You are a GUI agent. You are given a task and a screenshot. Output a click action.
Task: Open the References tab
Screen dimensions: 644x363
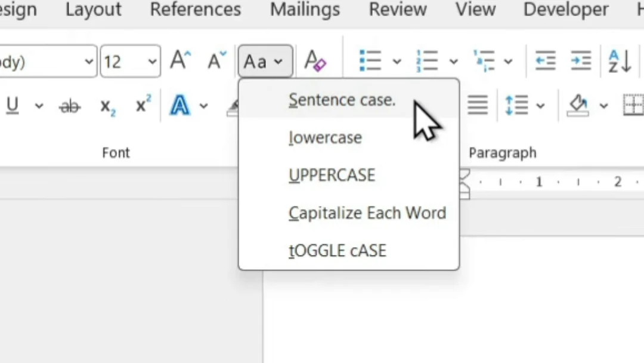[196, 10]
